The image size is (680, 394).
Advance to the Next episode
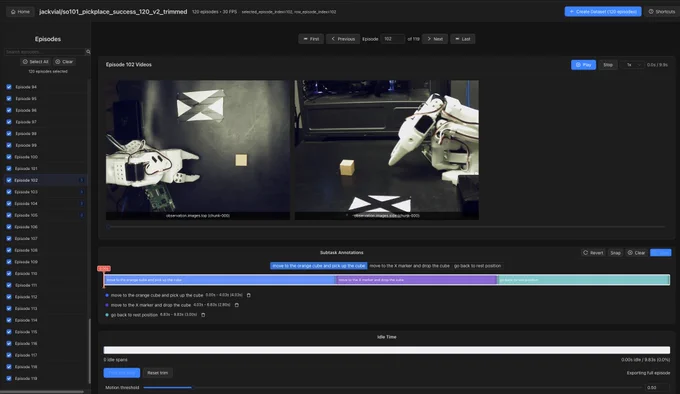click(x=435, y=39)
